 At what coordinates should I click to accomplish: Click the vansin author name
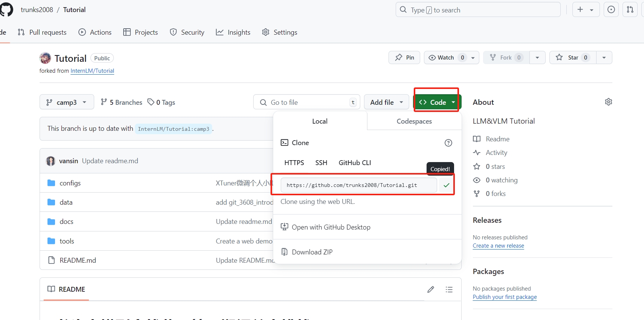point(69,161)
